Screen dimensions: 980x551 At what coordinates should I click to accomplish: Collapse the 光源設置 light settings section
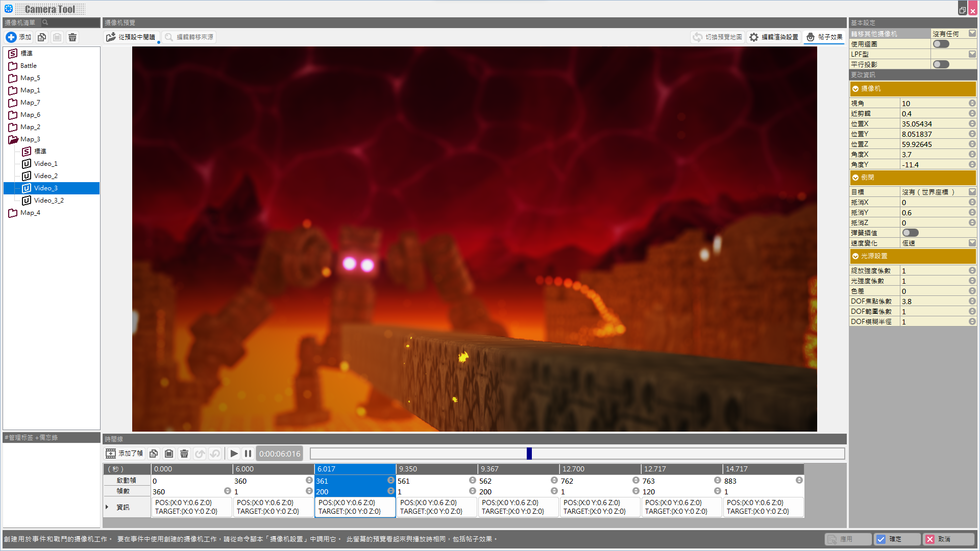pos(855,256)
